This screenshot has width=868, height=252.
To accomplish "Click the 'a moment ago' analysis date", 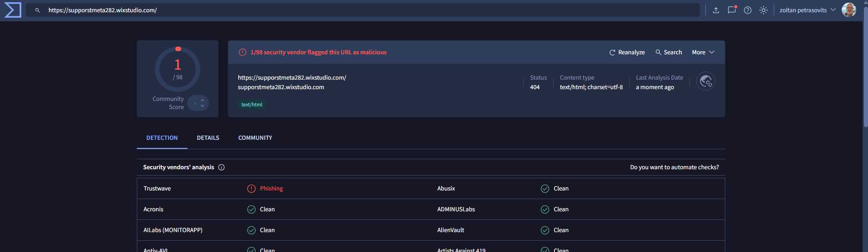I will [x=655, y=87].
